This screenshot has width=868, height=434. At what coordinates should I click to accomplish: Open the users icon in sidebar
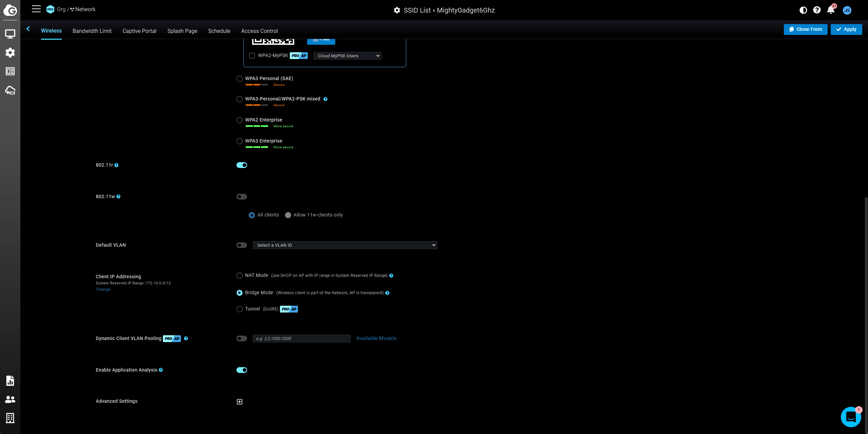click(x=10, y=399)
